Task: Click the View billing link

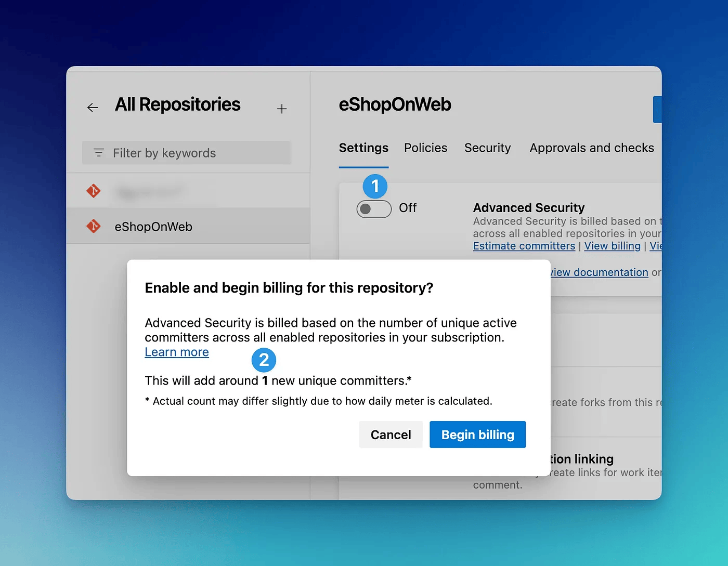Action: [x=612, y=246]
